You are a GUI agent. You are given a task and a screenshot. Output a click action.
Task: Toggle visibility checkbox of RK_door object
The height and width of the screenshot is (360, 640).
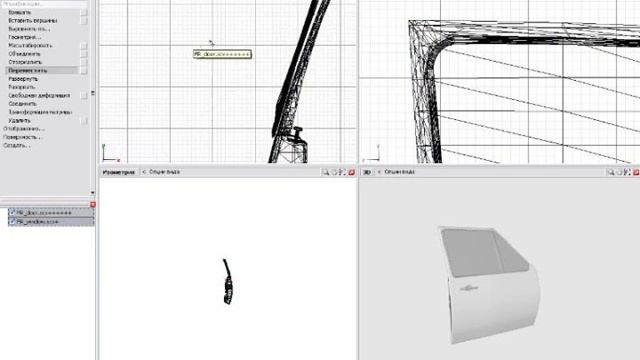12,213
